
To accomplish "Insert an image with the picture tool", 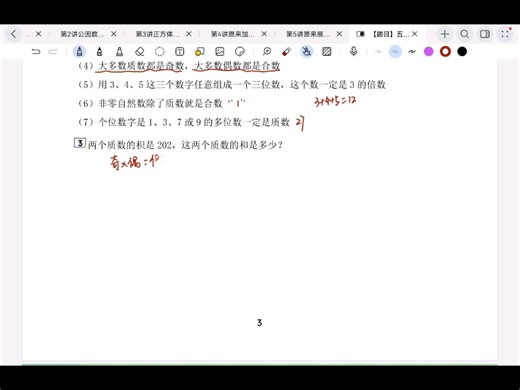I will tap(220, 52).
